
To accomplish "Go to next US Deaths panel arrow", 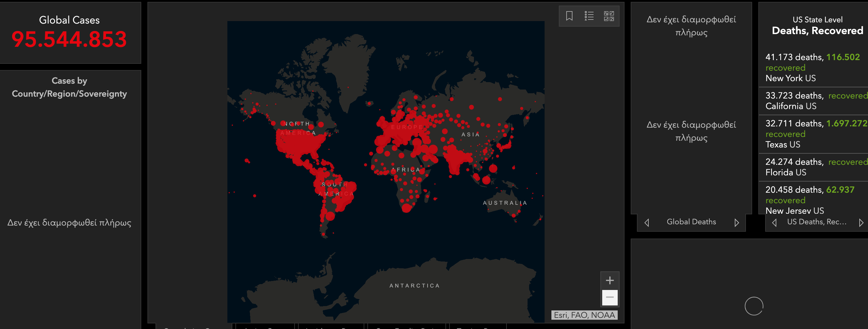I will pos(861,222).
